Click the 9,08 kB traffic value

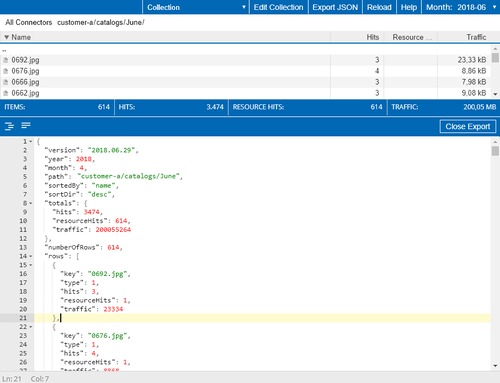474,93
